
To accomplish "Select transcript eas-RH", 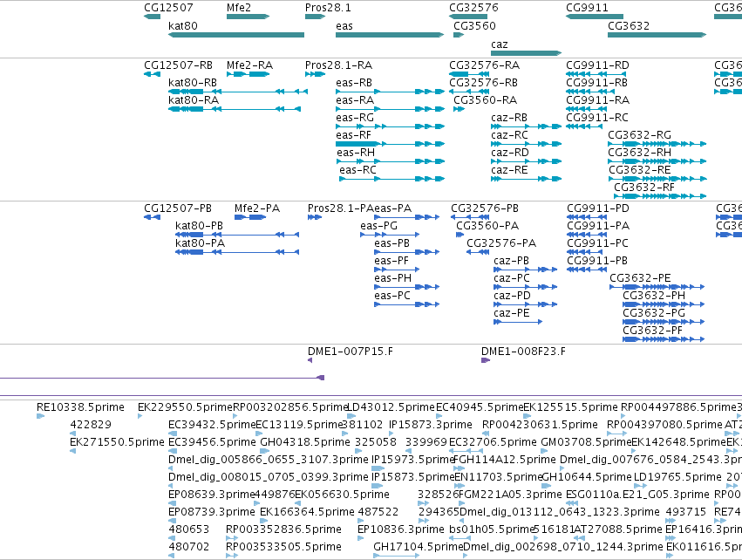I will point(356,153).
